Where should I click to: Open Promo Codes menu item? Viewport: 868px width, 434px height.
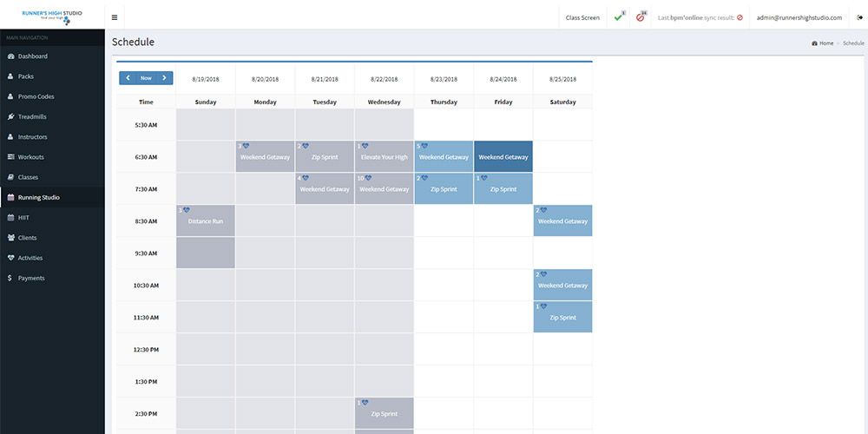coord(52,96)
